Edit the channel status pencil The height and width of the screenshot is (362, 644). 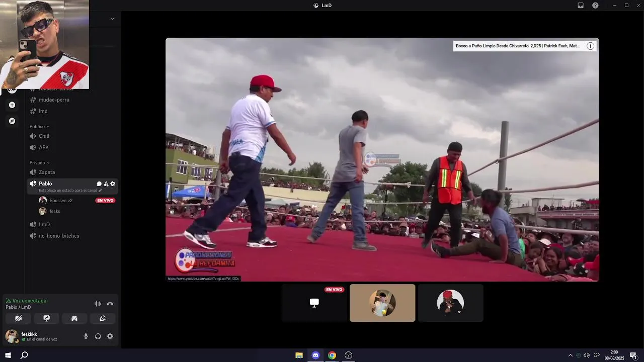100,191
